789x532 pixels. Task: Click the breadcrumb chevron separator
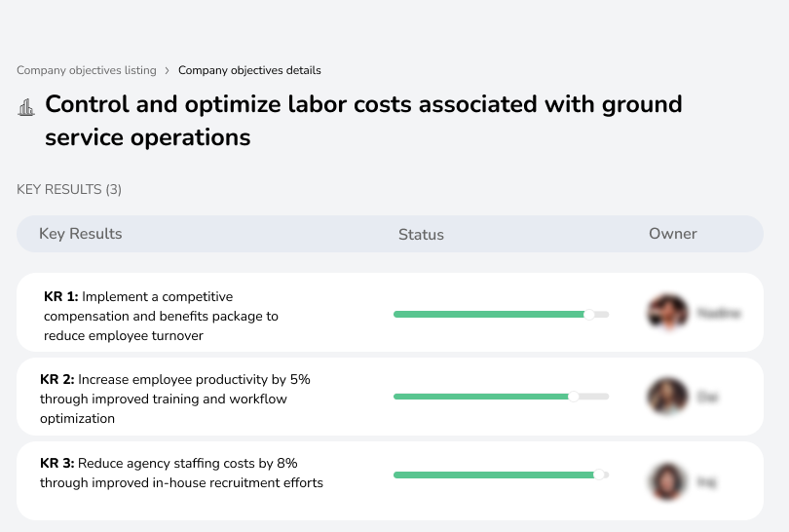[168, 70]
